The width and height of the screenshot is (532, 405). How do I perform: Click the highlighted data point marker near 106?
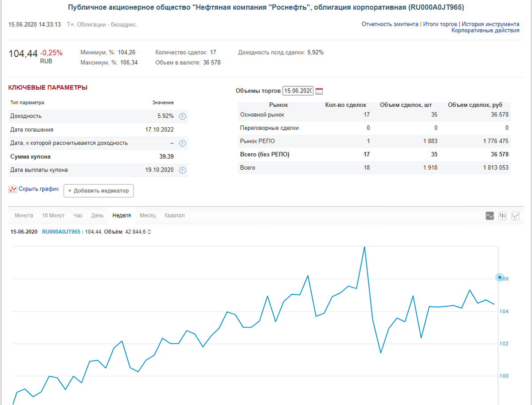click(x=500, y=277)
